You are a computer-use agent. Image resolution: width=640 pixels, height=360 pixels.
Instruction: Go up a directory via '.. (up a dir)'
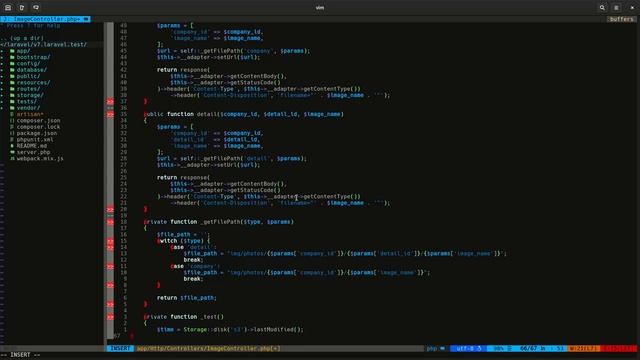point(22,38)
